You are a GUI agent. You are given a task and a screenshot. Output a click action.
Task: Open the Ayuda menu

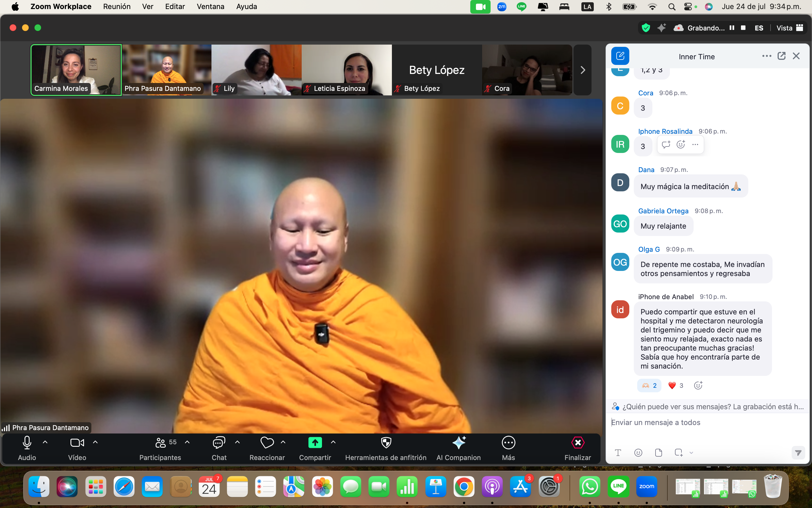tap(247, 7)
